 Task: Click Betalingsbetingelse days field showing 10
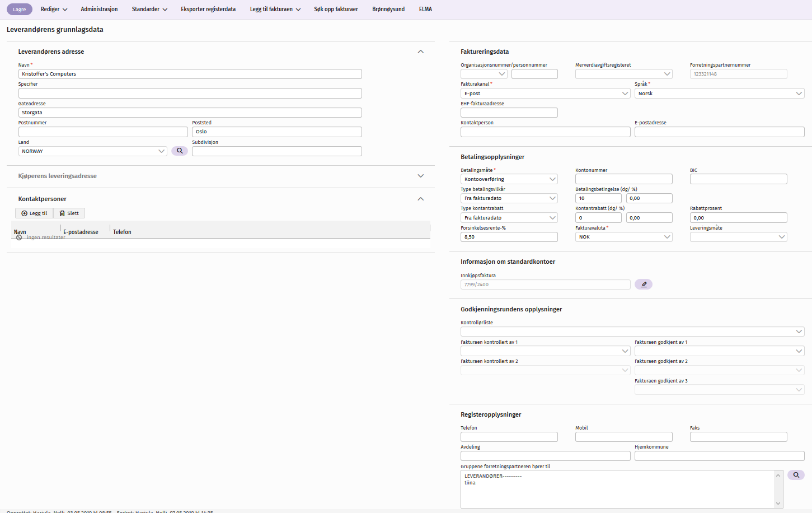click(x=598, y=198)
